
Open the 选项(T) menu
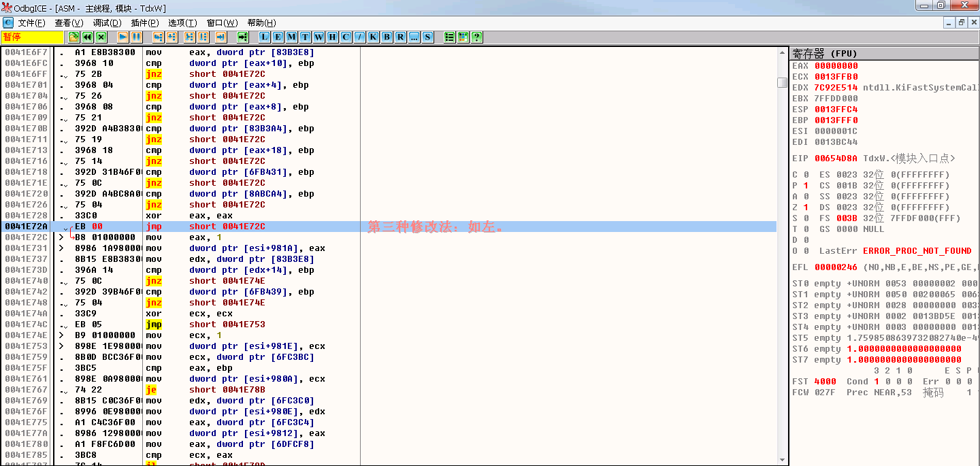[x=182, y=23]
